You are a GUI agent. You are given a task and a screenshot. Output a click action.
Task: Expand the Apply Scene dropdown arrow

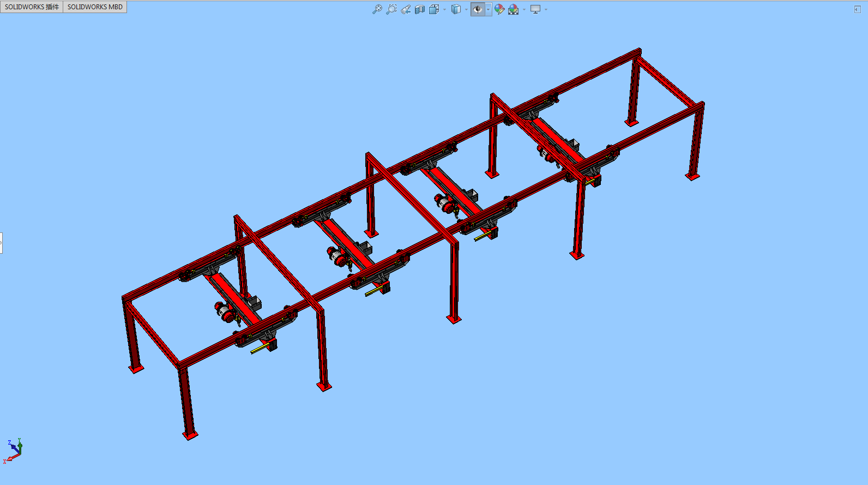pyautogui.click(x=524, y=9)
